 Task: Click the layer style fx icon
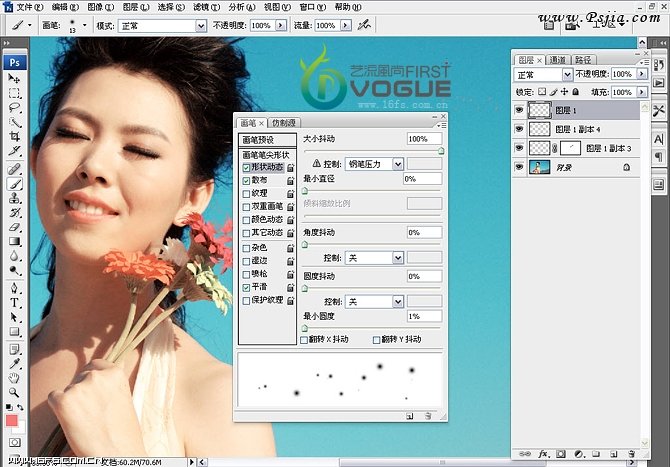pyautogui.click(x=546, y=454)
